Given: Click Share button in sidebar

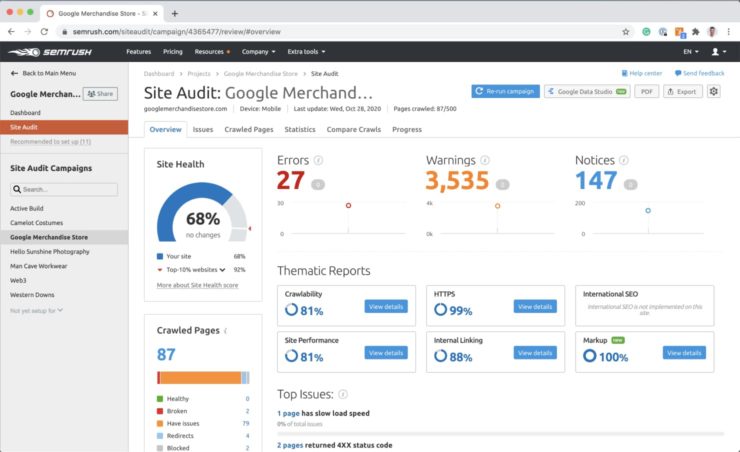Looking at the screenshot, I should tap(101, 94).
